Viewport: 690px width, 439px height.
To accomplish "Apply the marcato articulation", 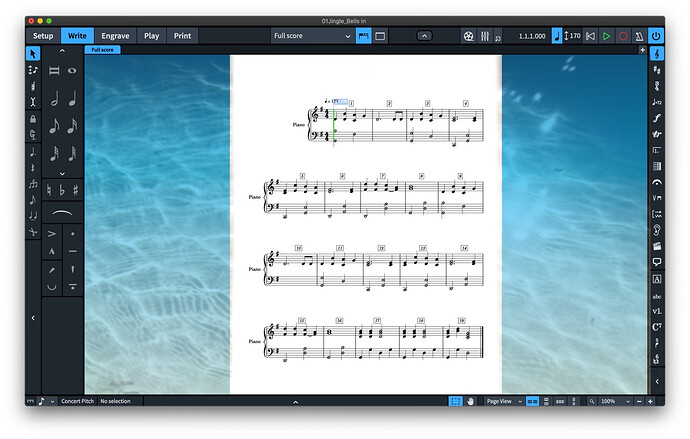I will [52, 251].
